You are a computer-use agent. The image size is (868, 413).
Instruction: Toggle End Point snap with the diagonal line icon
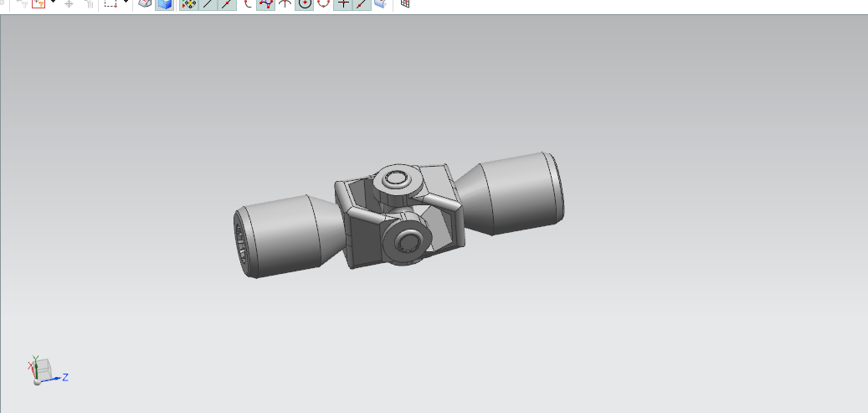[x=208, y=3]
